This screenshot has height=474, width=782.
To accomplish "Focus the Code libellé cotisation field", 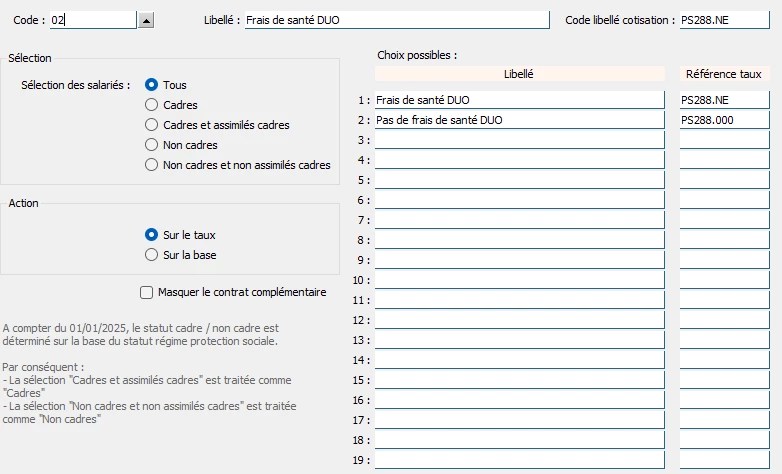I will (x=725, y=20).
